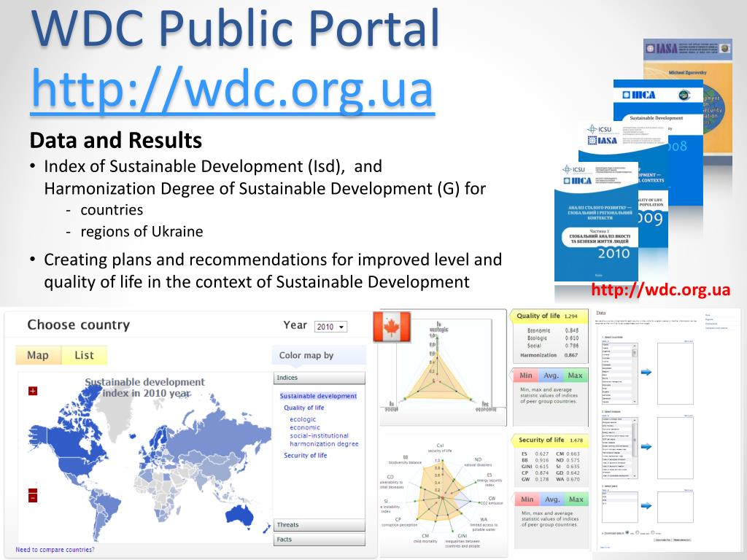747x560 pixels.
Task: Click Min tab under Security of life
Action: pyautogui.click(x=527, y=499)
